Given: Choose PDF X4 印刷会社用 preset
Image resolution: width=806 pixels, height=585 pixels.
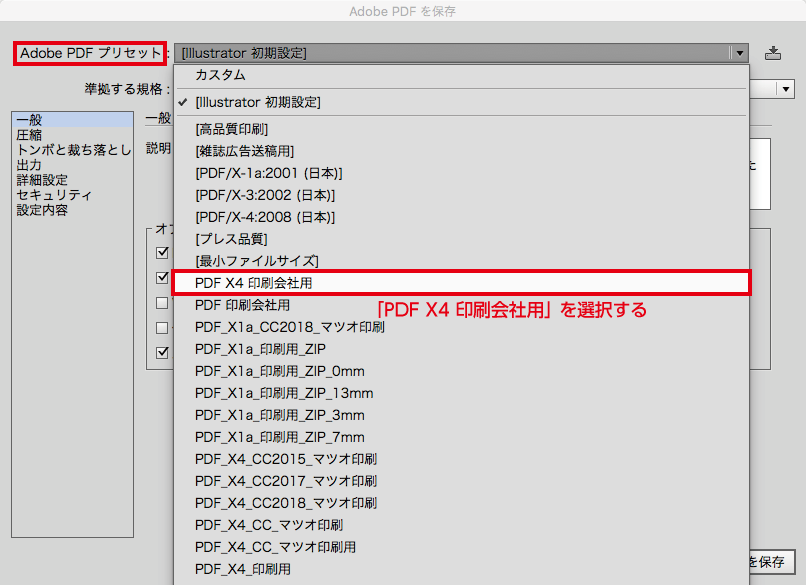Looking at the screenshot, I should click(461, 283).
